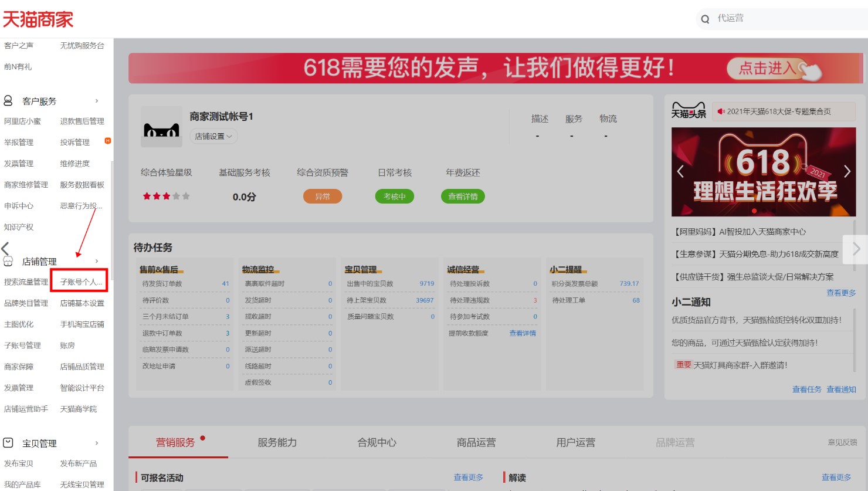Screen dimensions: 868x491
Task: Open 阿里店小蜜 menu item
Action: 22,121
